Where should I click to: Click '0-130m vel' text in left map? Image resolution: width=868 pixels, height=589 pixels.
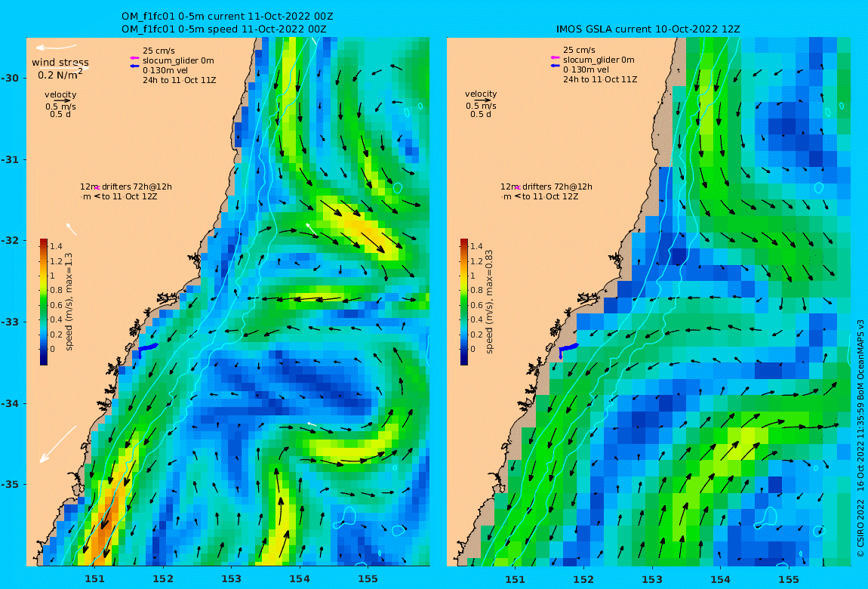pos(165,70)
